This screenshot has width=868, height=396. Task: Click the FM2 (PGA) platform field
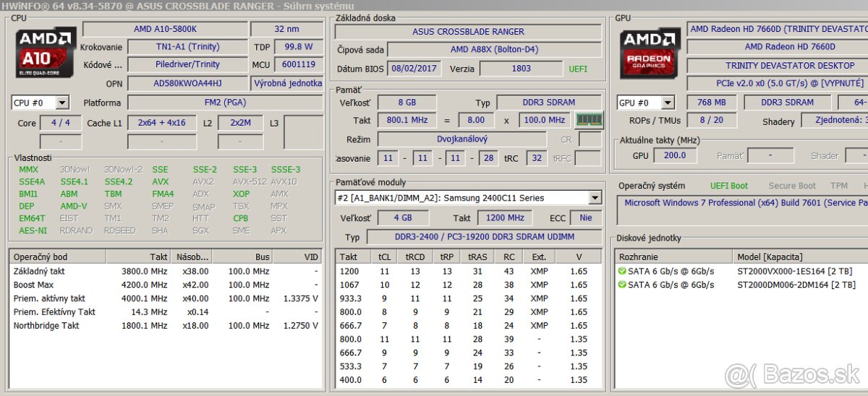click(x=225, y=103)
